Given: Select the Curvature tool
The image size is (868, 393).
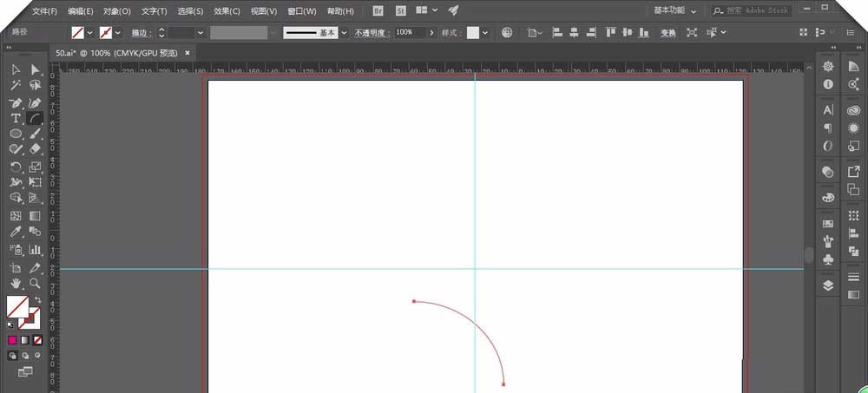Looking at the screenshot, I should pos(35,103).
